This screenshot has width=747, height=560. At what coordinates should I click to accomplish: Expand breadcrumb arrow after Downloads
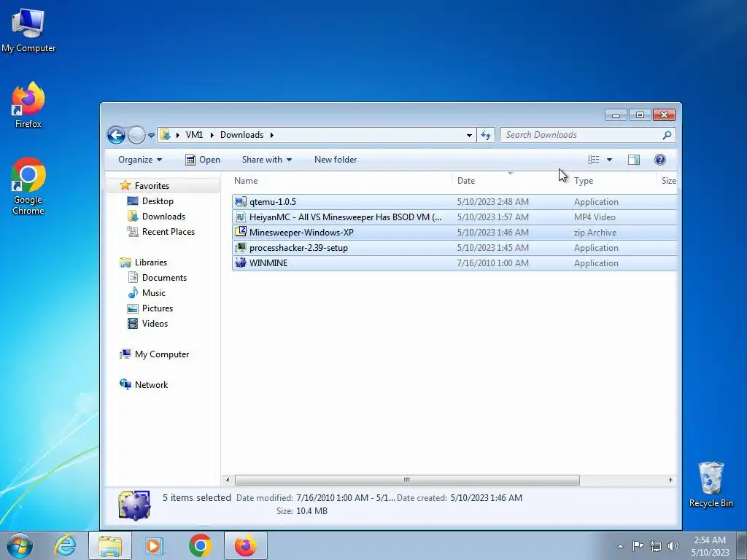(x=271, y=135)
